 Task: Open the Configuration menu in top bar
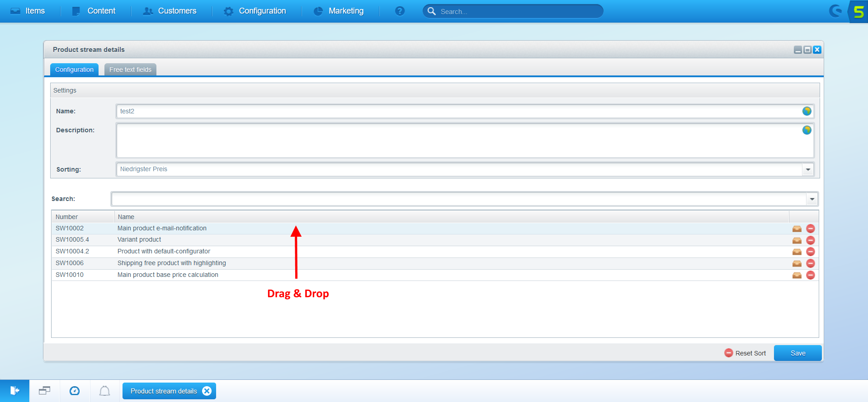point(255,11)
